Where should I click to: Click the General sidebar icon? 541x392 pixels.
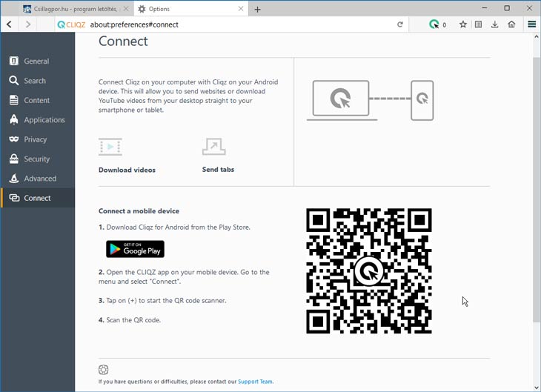tap(14, 61)
